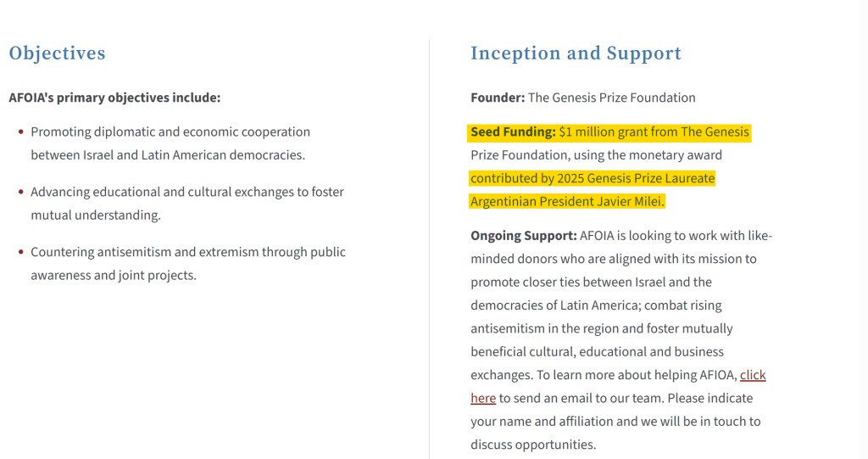
Task: Open the "click here" email link
Action: pyautogui.click(x=753, y=375)
